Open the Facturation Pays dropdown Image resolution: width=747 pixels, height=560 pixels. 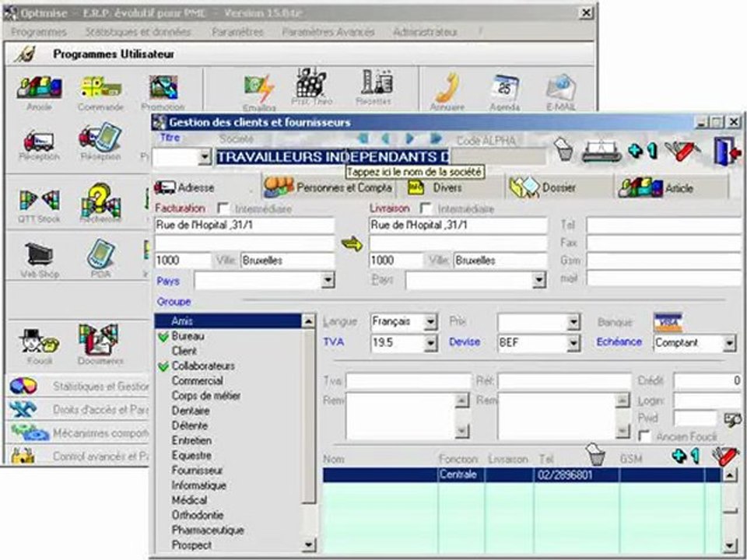pyautogui.click(x=328, y=281)
